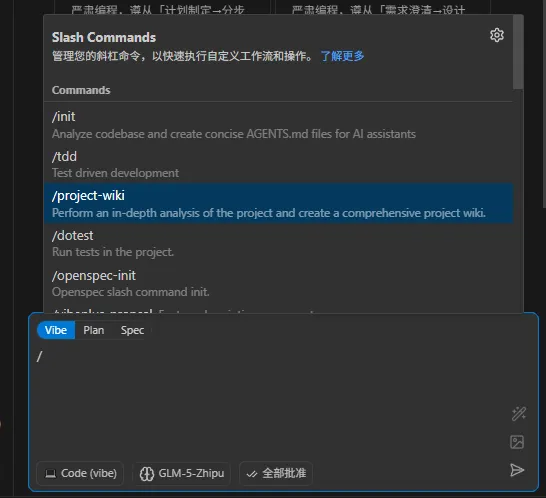
Task: Click the enhance prompt magic wand icon
Action: [x=518, y=414]
